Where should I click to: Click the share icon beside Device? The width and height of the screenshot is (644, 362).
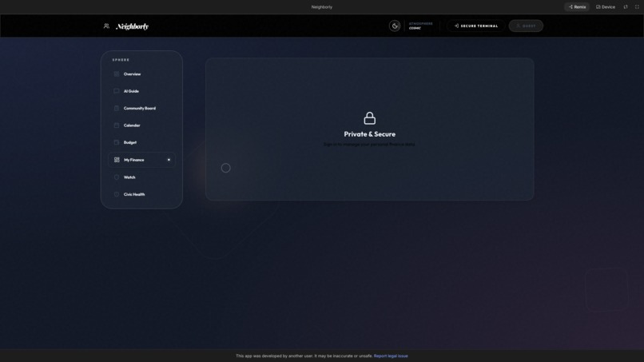(x=626, y=7)
